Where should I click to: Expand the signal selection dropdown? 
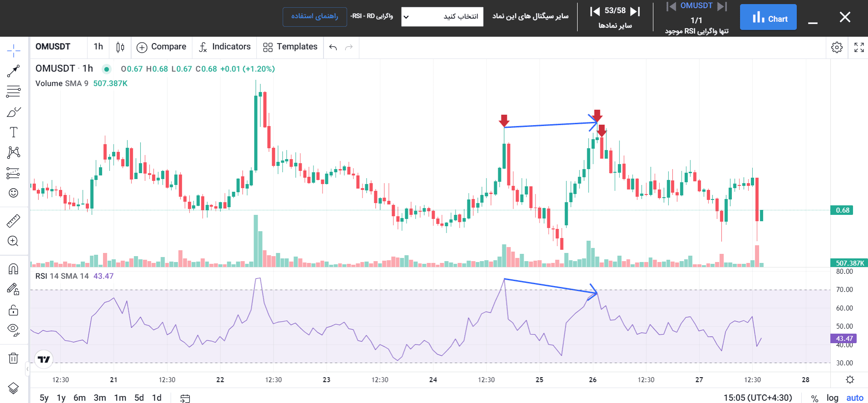442,17
